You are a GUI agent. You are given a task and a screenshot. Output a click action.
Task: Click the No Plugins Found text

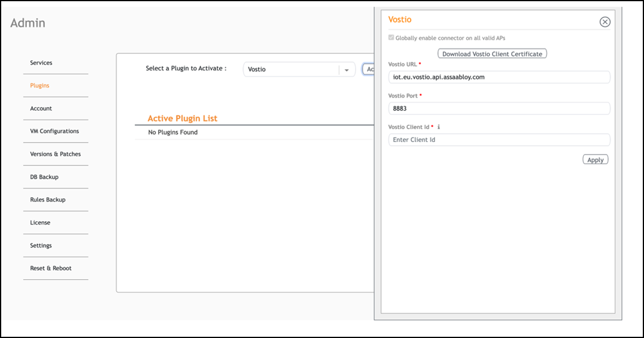173,132
